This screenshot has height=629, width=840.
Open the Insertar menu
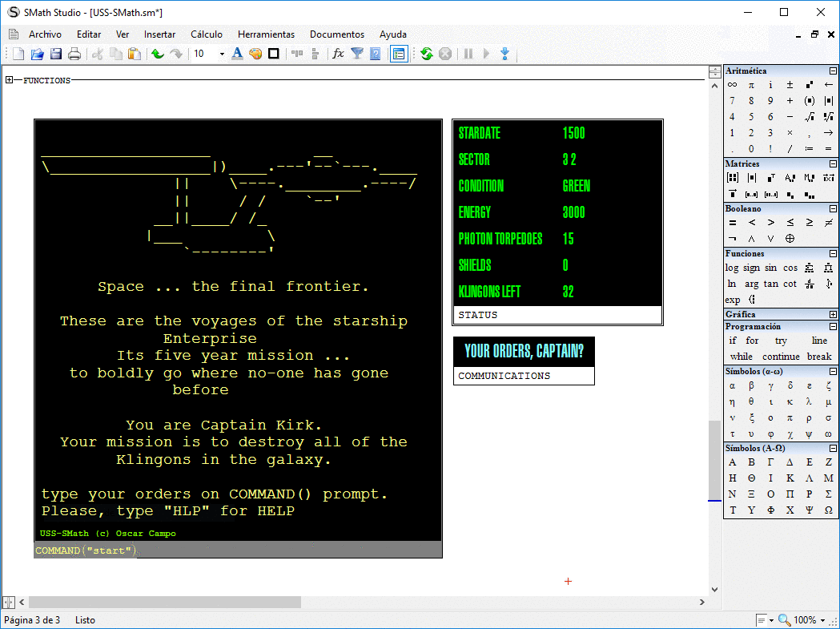(159, 34)
